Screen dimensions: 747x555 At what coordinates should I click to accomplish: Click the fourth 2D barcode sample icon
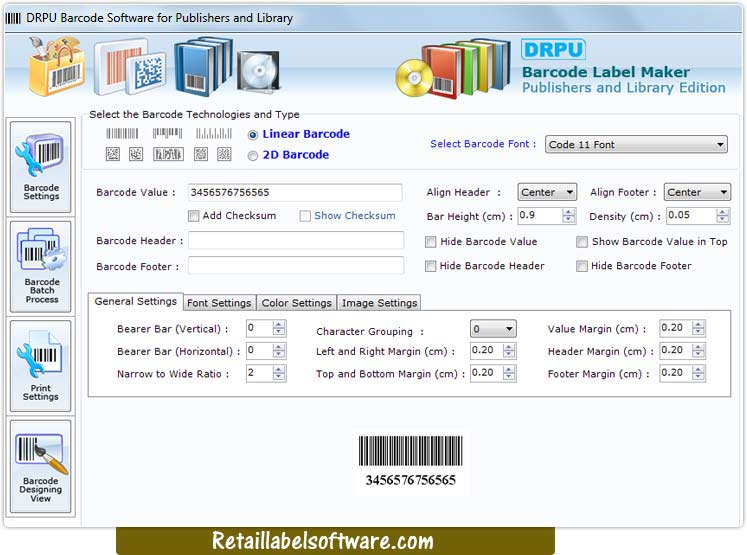pyautogui.click(x=201, y=154)
